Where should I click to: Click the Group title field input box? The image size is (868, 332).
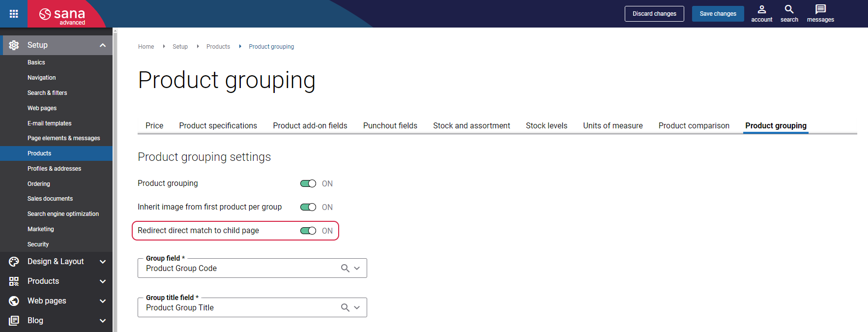(x=252, y=307)
